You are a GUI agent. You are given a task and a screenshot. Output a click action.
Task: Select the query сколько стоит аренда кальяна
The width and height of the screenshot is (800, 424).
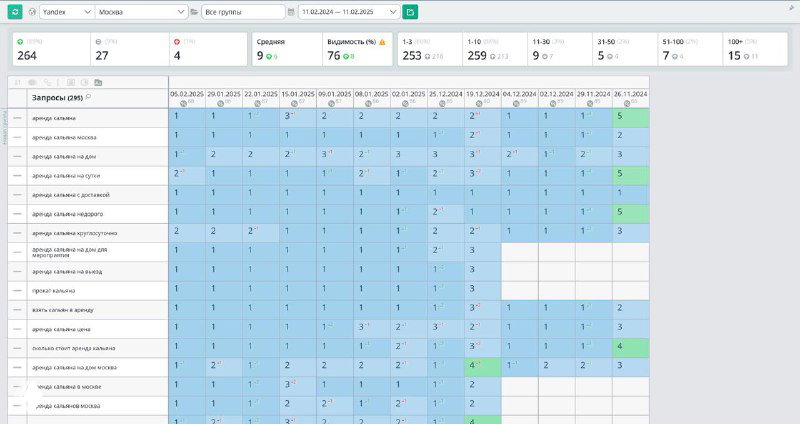pos(73,348)
